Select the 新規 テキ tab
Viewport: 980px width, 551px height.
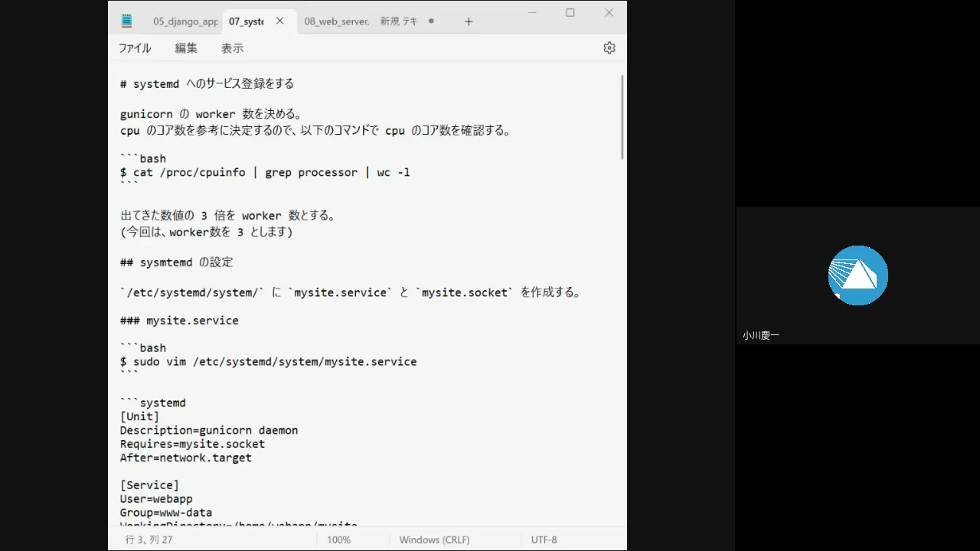click(x=399, y=21)
